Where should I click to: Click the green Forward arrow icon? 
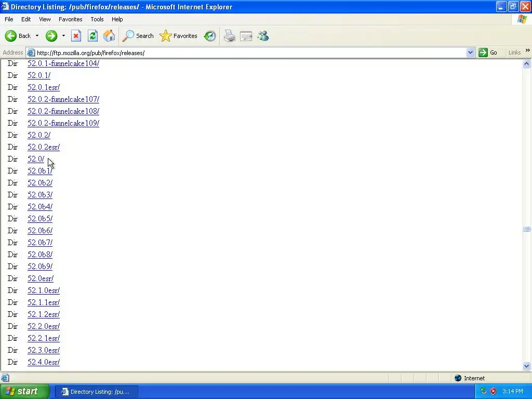pyautogui.click(x=51, y=36)
